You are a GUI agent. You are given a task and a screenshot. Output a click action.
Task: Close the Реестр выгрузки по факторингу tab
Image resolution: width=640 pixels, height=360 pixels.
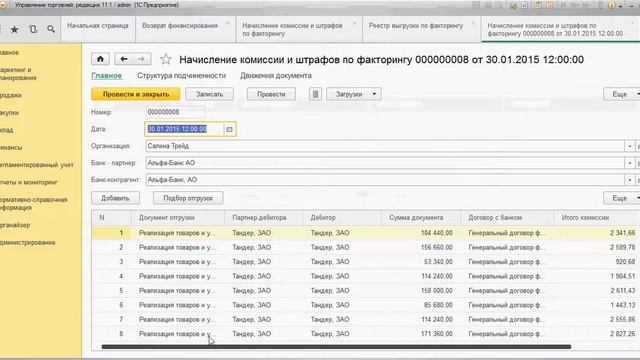(x=473, y=24)
